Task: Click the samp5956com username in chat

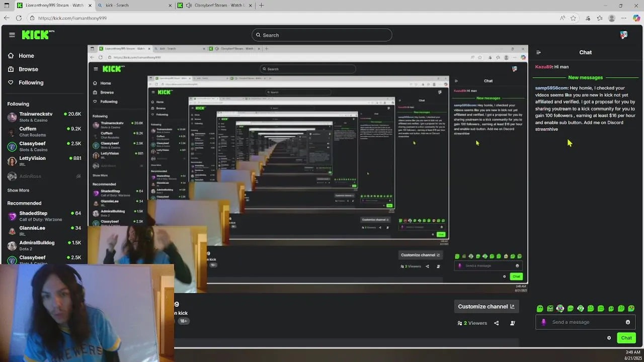Action: click(551, 88)
